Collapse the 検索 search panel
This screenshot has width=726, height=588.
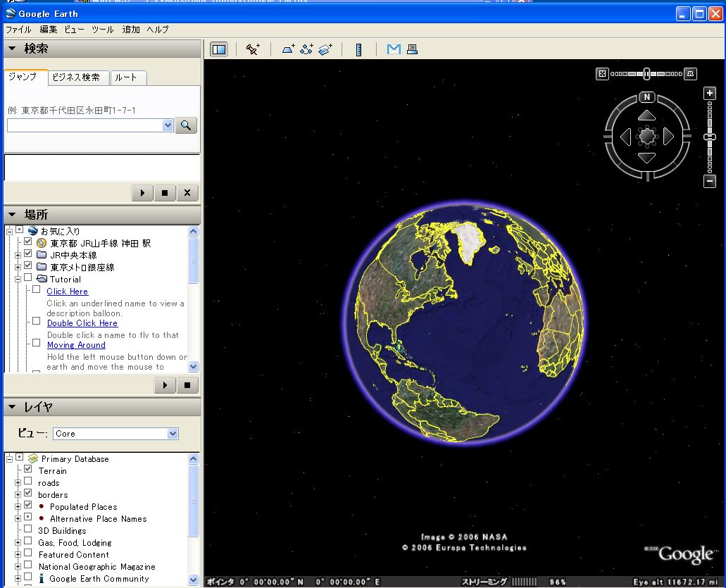pyautogui.click(x=12, y=48)
